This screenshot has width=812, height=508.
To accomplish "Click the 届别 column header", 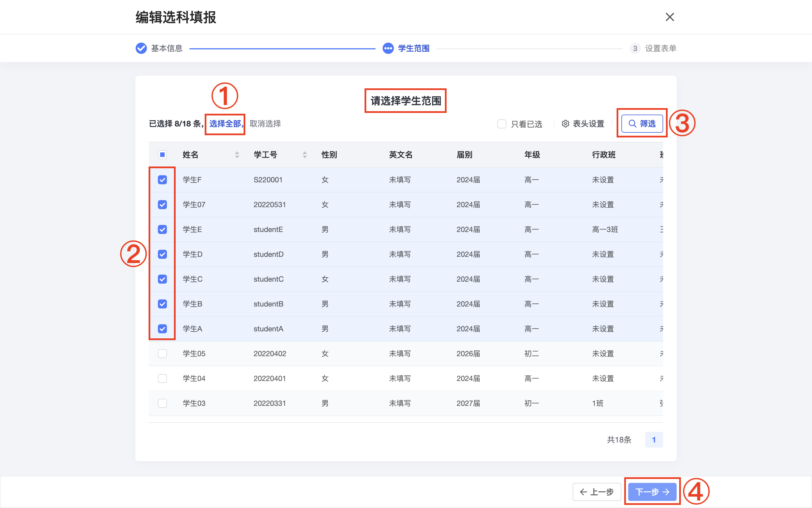I will pyautogui.click(x=464, y=155).
